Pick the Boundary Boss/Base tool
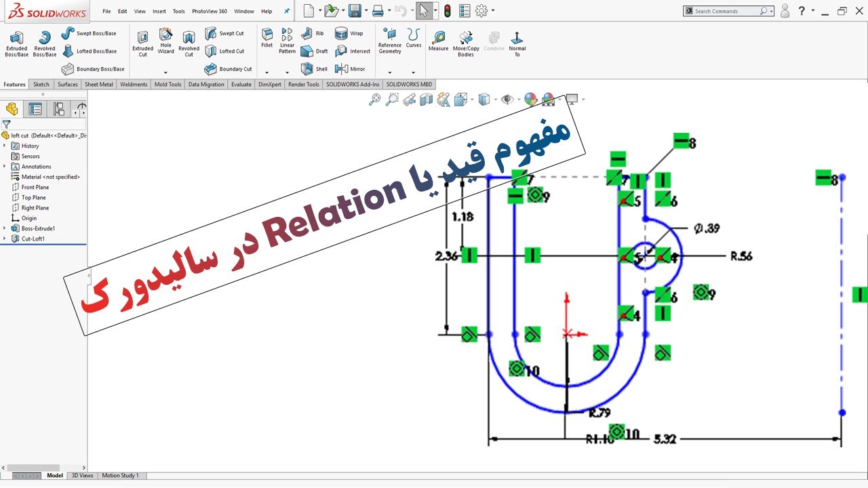This screenshot has height=488, width=868. pyautogui.click(x=93, y=68)
